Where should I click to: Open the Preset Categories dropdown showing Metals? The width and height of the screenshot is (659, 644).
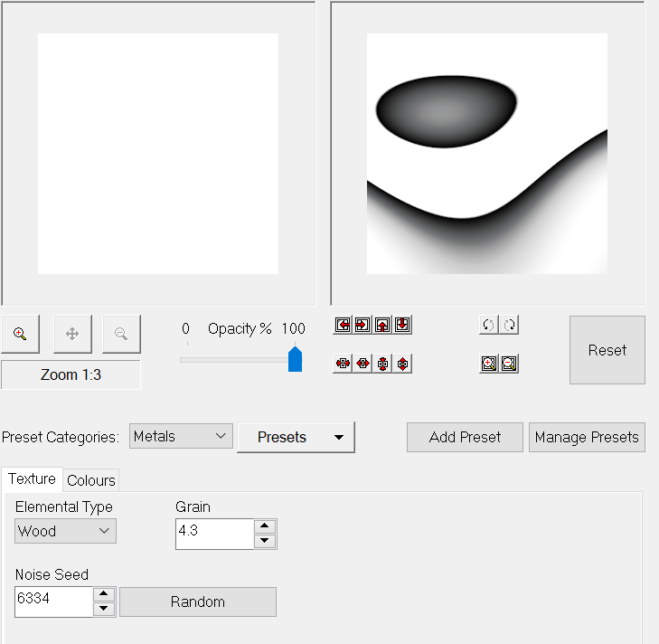click(x=181, y=437)
